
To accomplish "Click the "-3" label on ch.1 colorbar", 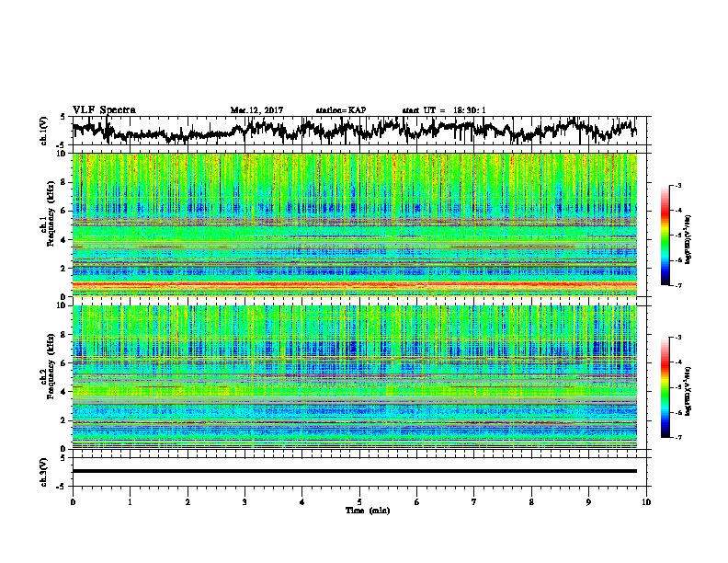I will tap(678, 186).
